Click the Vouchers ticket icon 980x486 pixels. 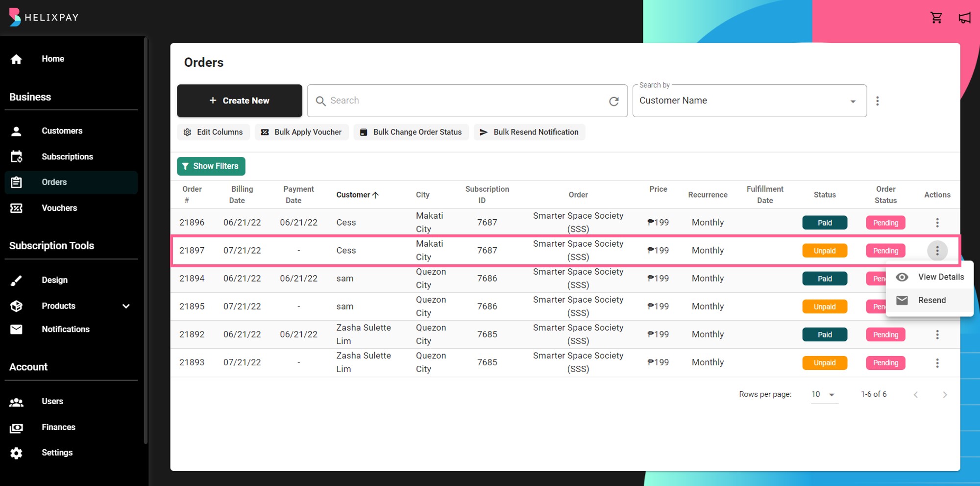click(16, 208)
